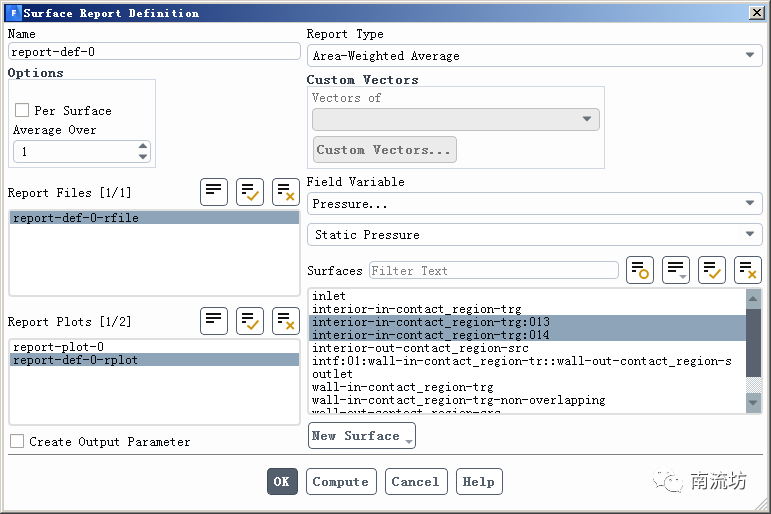This screenshot has width=771, height=514.
Task: Deselect all surfaces using the X icon
Action: 748,270
